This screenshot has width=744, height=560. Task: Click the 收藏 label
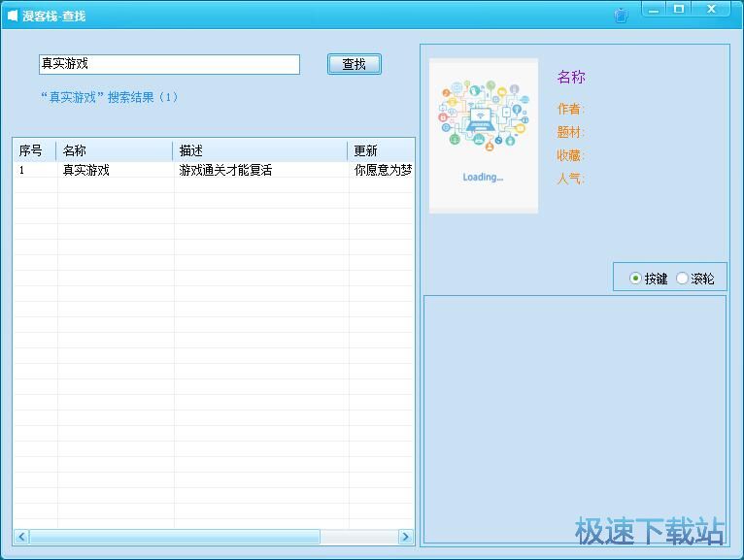click(570, 155)
